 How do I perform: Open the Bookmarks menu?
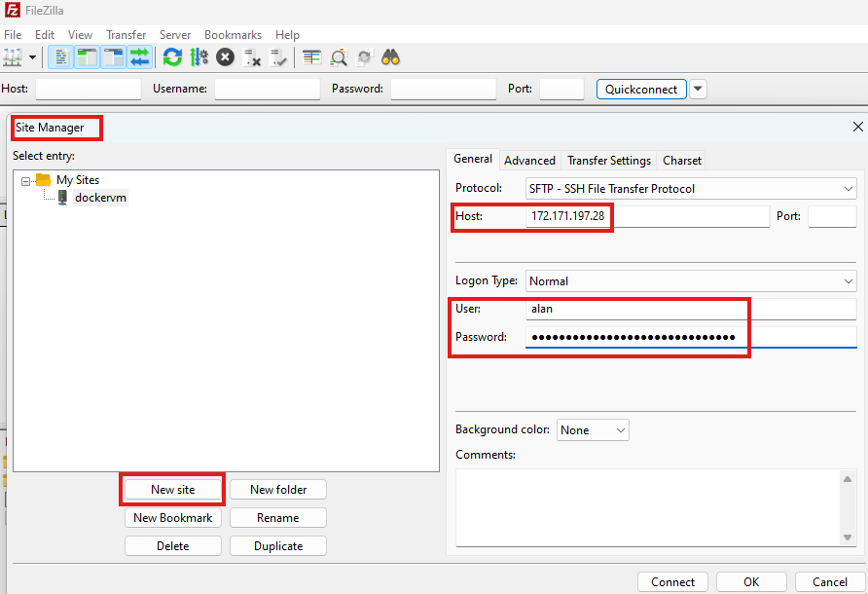click(x=233, y=34)
